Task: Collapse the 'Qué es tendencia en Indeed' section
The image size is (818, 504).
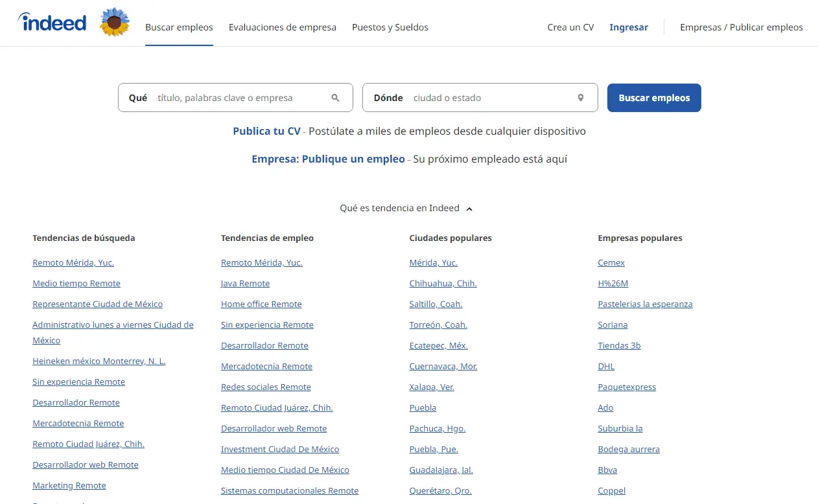Action: [406, 208]
